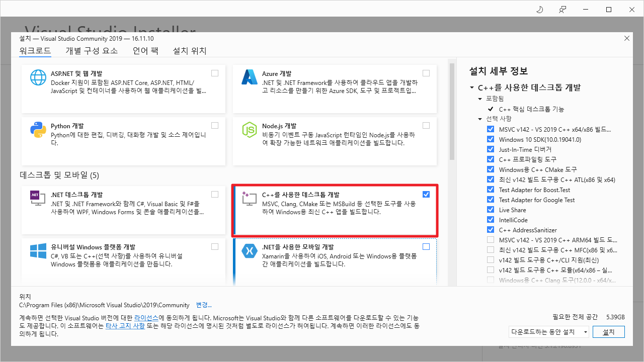Screen dimensions: 644x362
Task: Enable .NET을 사용한 모바일 개발 checkbox
Action: click(426, 246)
